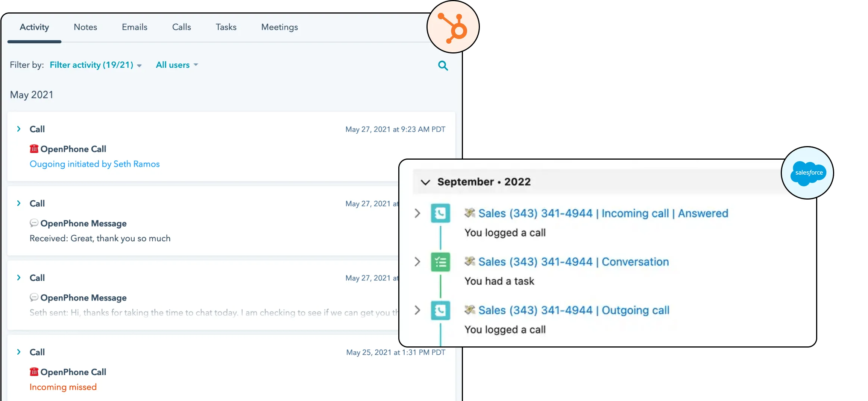Screen dimensions: 868x401
Task: Expand the Incoming call Answered entry
Action: click(x=417, y=213)
